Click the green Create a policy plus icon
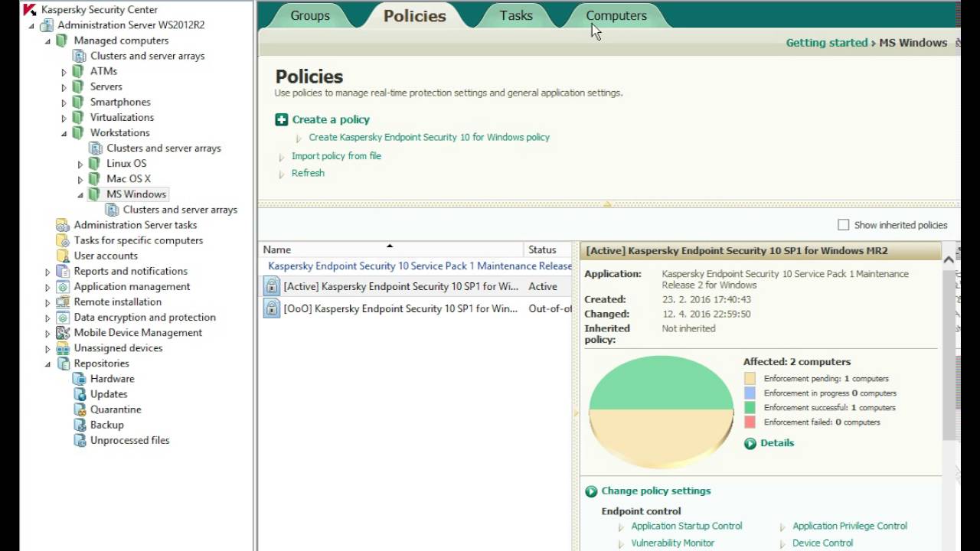Screen dimensions: 980x551 282,119
